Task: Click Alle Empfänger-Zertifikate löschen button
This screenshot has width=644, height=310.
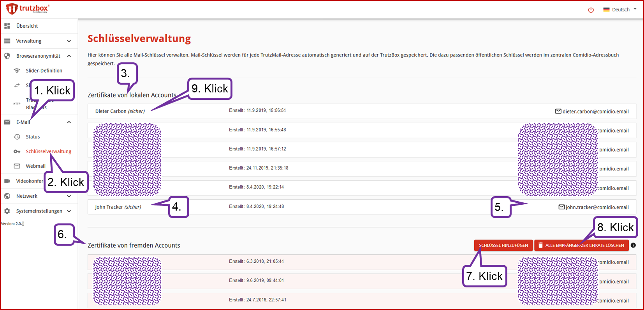Action: [582, 245]
